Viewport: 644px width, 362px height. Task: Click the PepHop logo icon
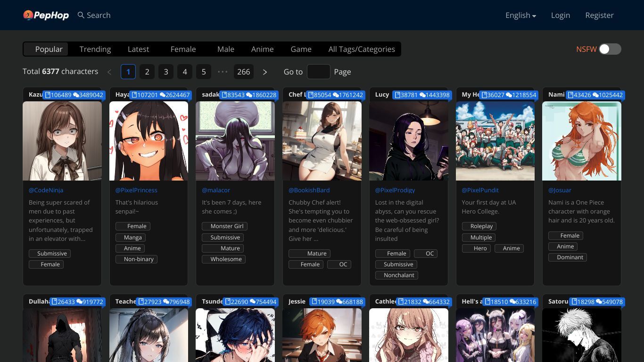pyautogui.click(x=28, y=15)
